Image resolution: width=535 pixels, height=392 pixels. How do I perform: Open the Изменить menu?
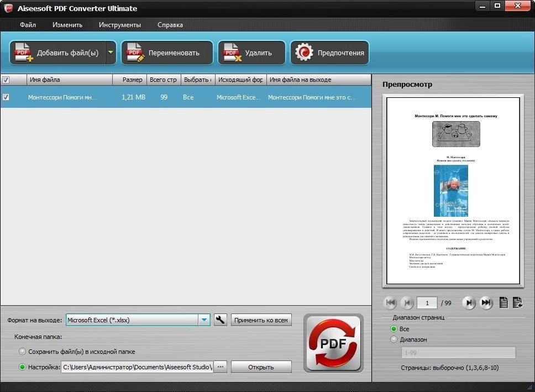point(67,25)
